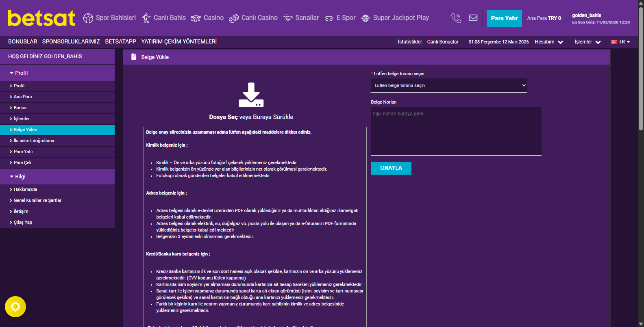Select İki adımlı doğrulama in sidebar
Viewport: 644px width, 327px height.
pos(34,141)
